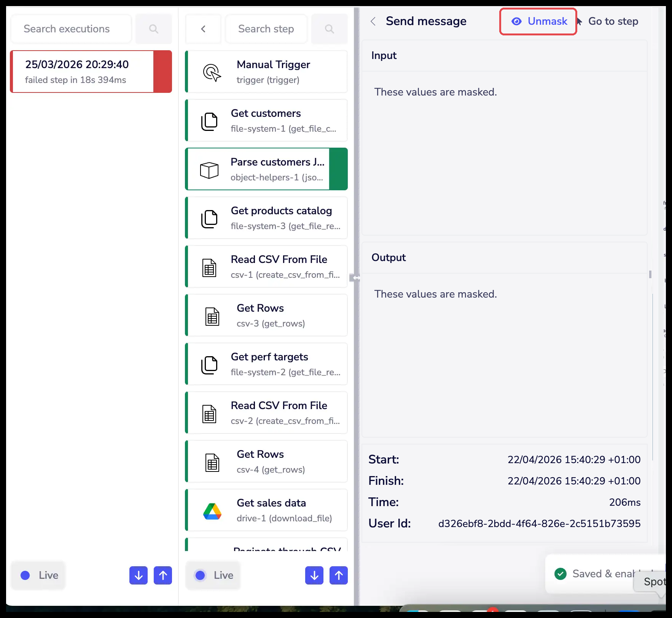Open Read CSV From File csv-2 step
Viewport: 672px width, 618px height.
coord(266,413)
